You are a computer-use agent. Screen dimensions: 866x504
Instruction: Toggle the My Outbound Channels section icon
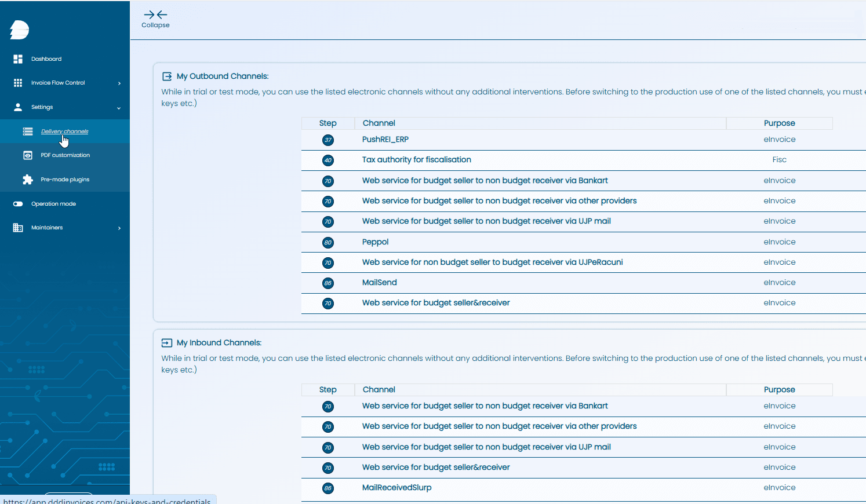(x=167, y=75)
